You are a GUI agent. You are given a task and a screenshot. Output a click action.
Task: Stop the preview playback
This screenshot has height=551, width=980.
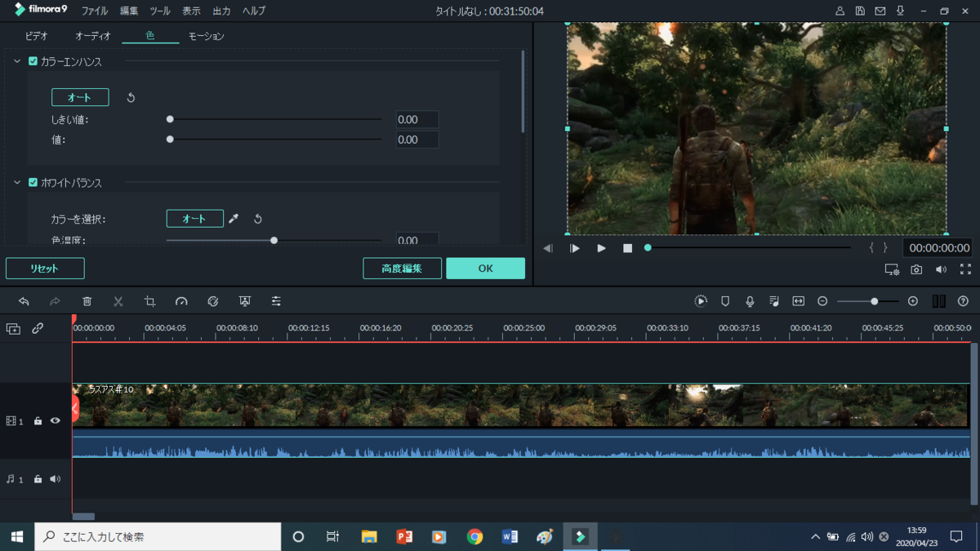(x=627, y=248)
